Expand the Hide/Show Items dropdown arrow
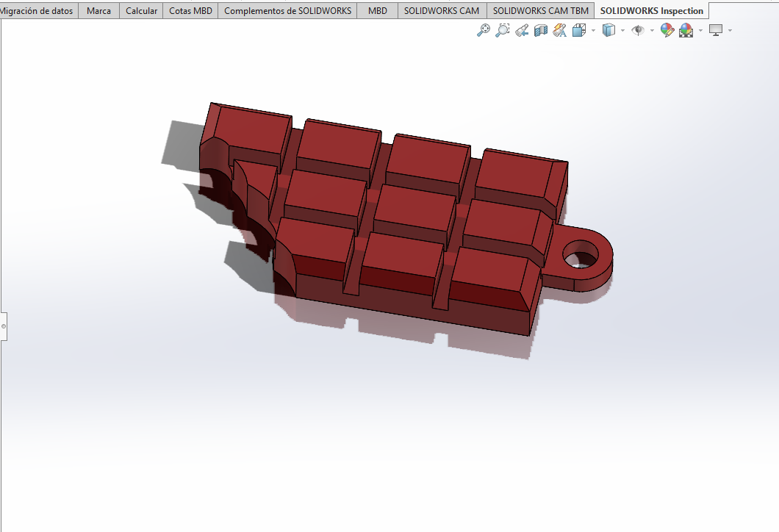 click(x=653, y=31)
